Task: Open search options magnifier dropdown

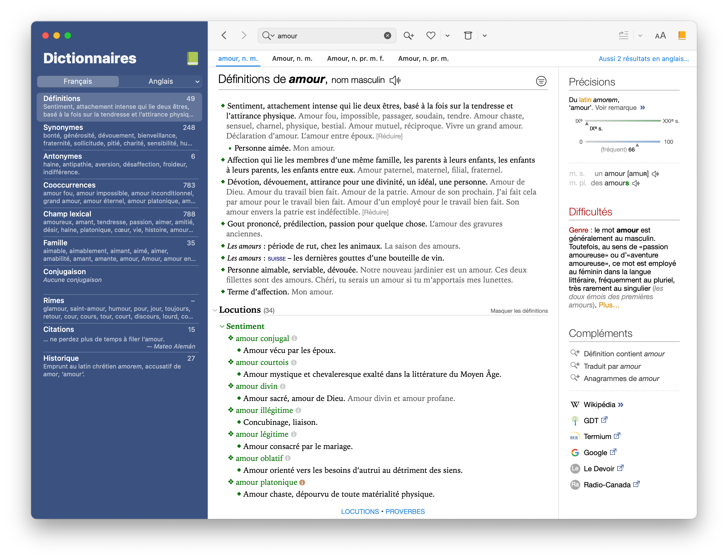Action: (x=268, y=36)
